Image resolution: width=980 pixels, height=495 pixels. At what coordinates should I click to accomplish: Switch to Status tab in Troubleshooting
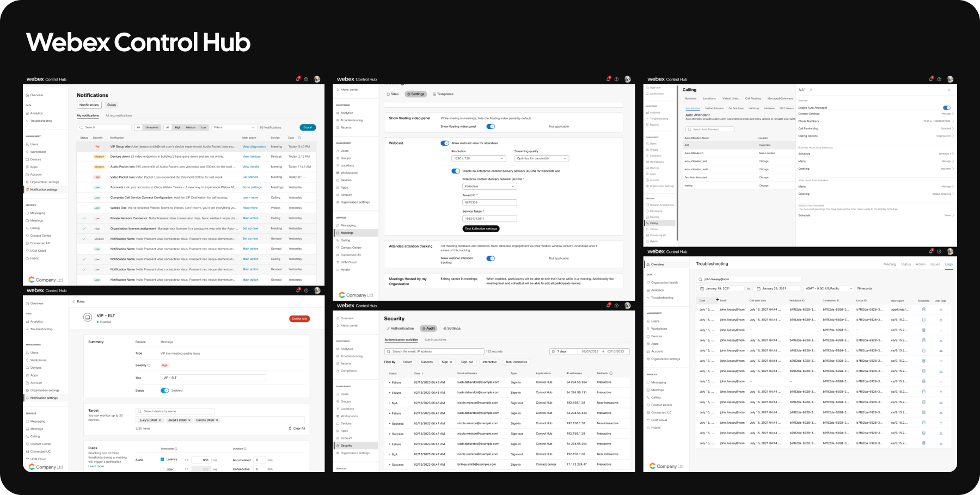(906, 264)
